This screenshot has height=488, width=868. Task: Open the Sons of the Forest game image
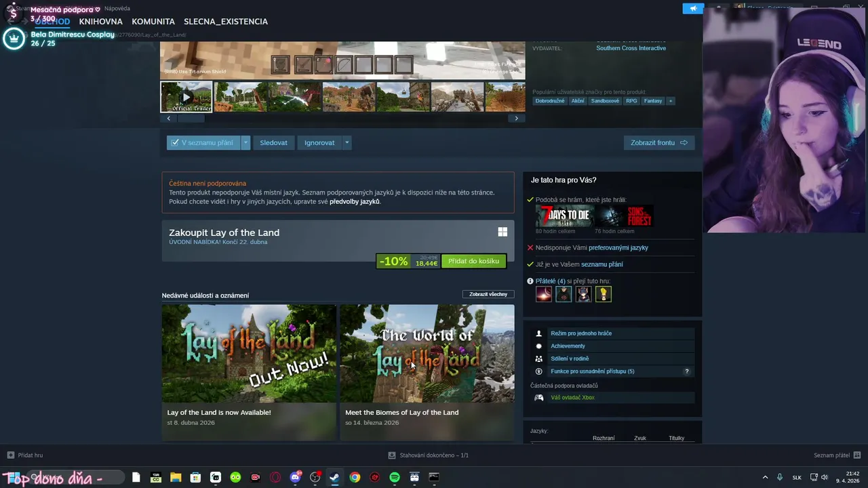[624, 216]
